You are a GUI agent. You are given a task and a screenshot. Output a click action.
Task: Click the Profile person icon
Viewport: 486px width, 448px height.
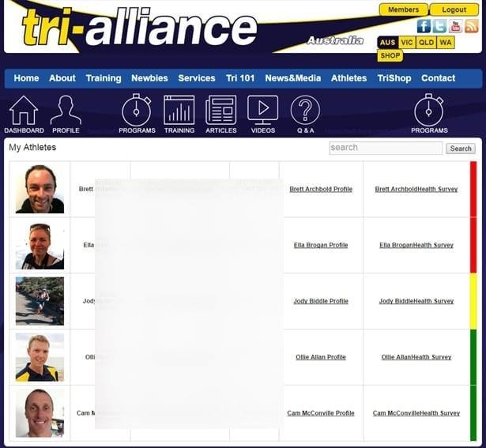pos(66,111)
